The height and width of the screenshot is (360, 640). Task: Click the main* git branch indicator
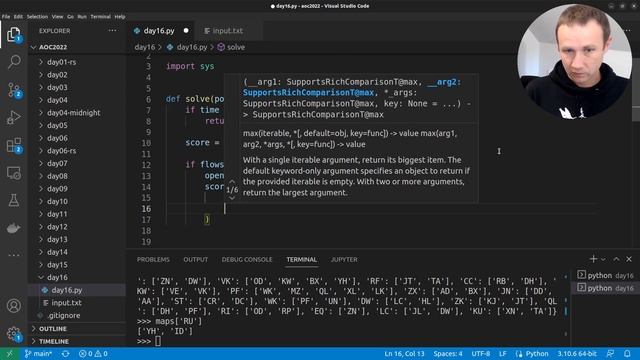pos(38,353)
